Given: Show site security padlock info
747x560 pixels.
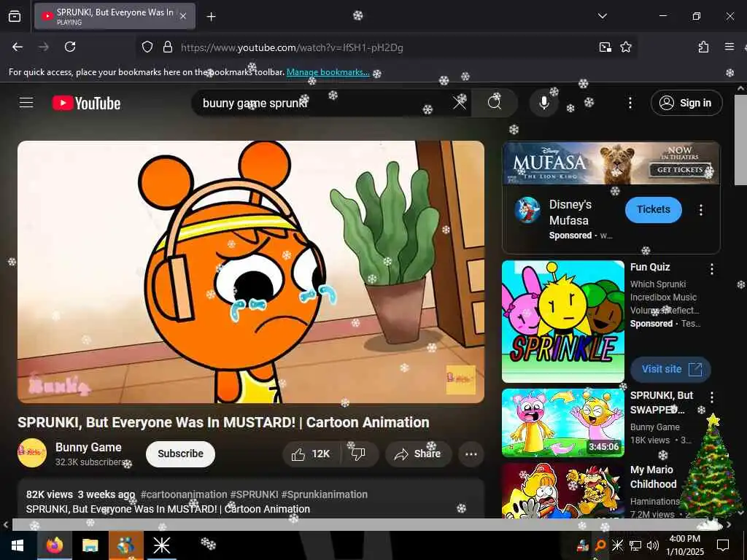Looking at the screenshot, I should (x=167, y=47).
